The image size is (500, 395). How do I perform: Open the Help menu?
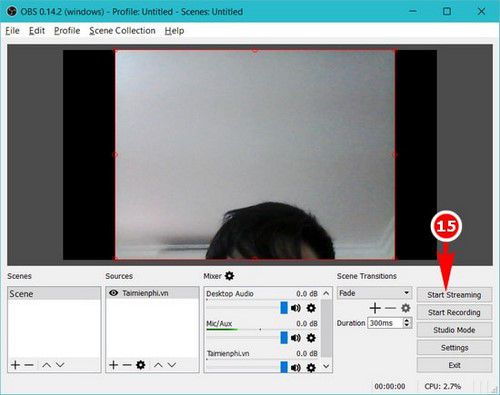coord(174,31)
